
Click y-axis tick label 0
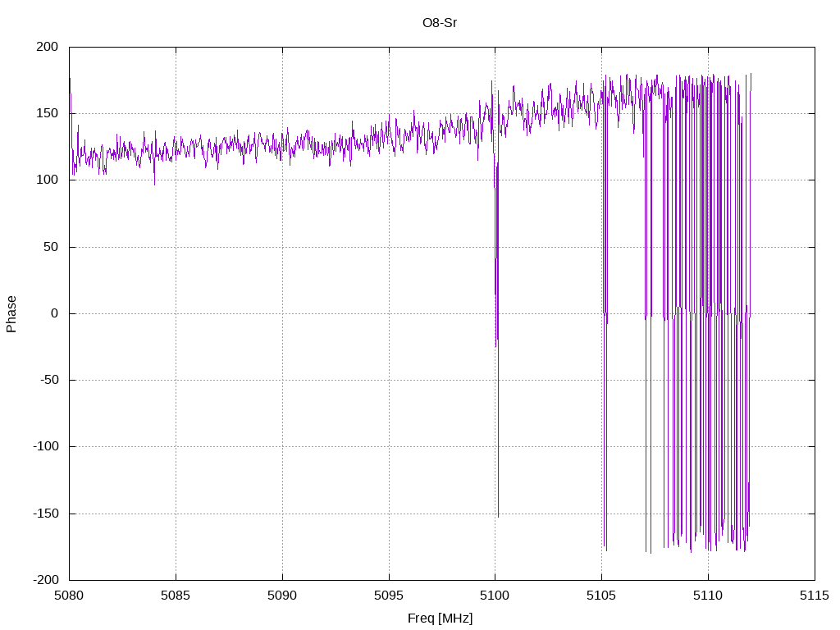55,313
